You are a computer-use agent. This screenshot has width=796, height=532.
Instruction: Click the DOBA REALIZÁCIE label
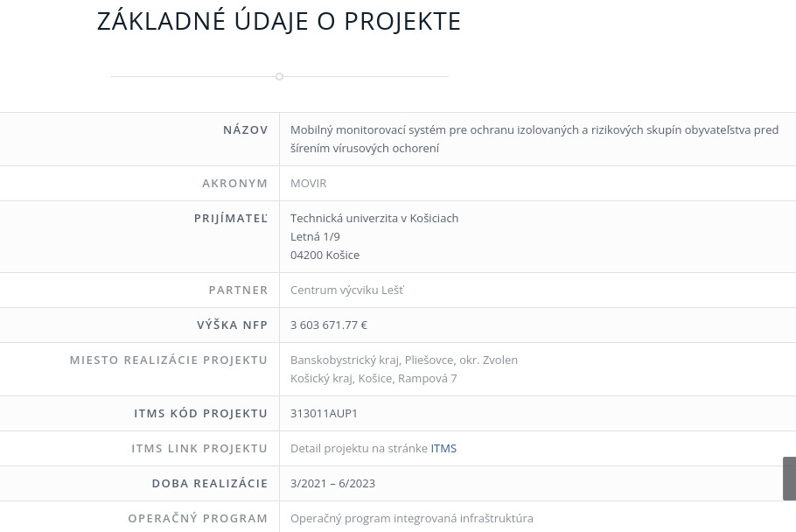[x=210, y=483]
